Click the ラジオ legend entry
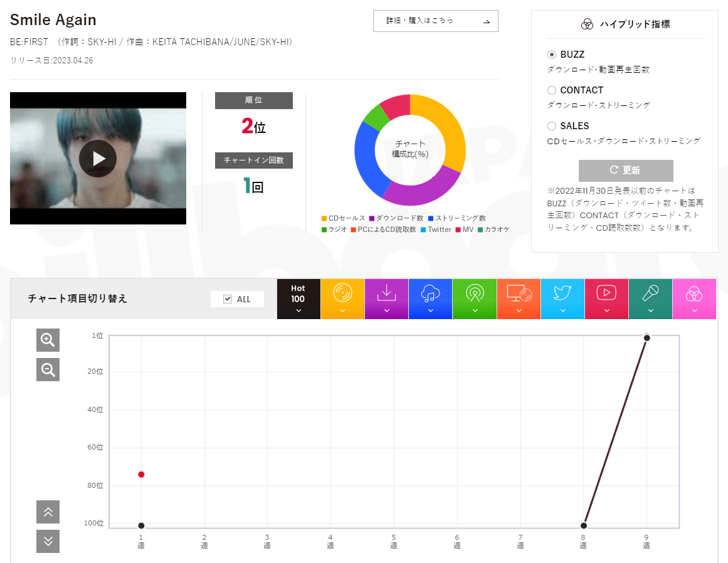This screenshot has height=563, width=728. pos(334,229)
